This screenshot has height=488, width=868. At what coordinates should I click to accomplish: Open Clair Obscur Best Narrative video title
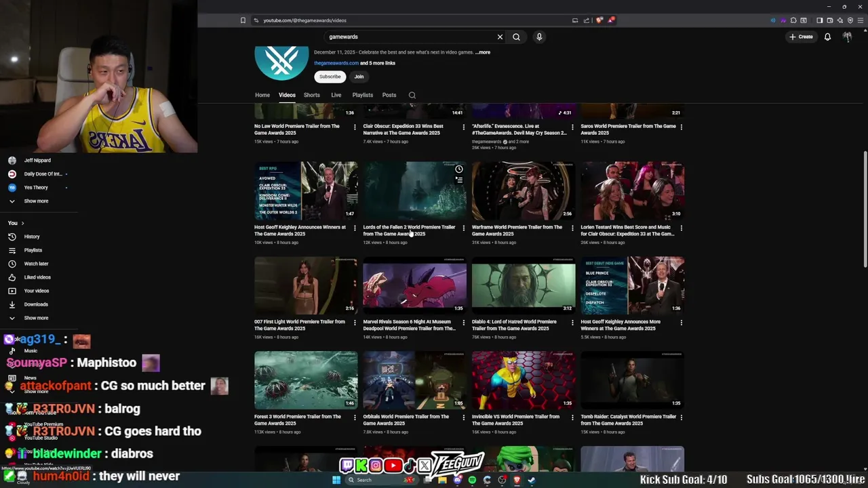[403, 129]
